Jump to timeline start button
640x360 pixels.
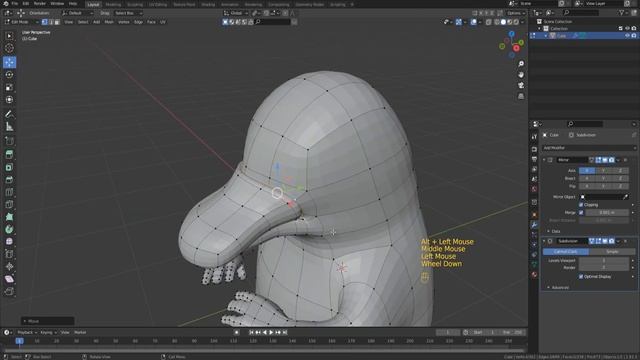[251, 333]
